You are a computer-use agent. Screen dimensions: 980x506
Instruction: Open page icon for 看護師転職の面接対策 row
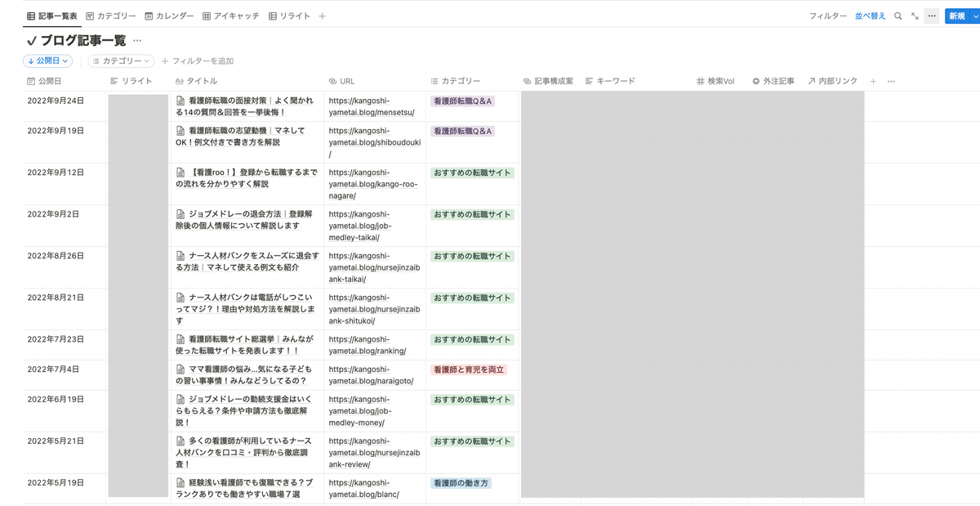[181, 101]
